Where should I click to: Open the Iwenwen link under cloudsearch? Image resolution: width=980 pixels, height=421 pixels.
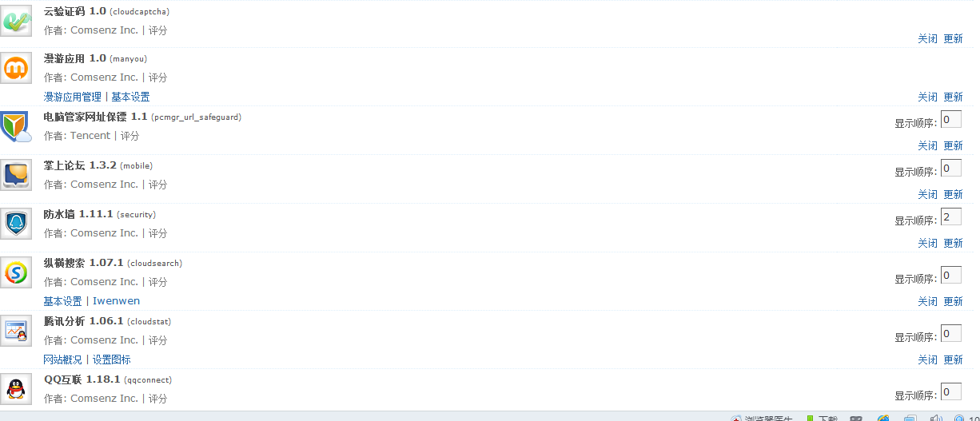[x=116, y=301]
